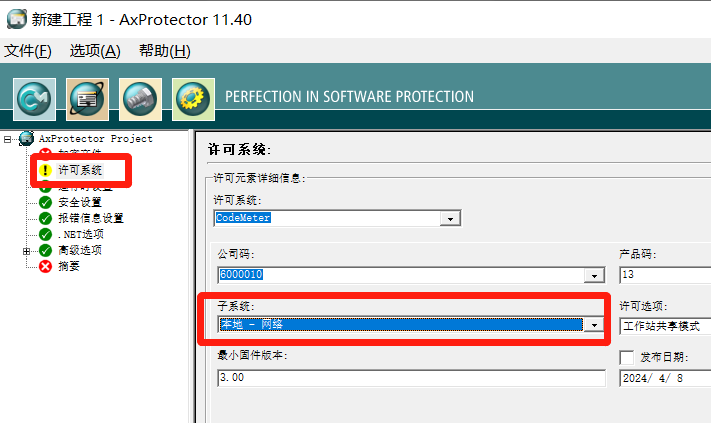Expand the 高级选项 tree node
The image size is (711, 423).
click(27, 250)
